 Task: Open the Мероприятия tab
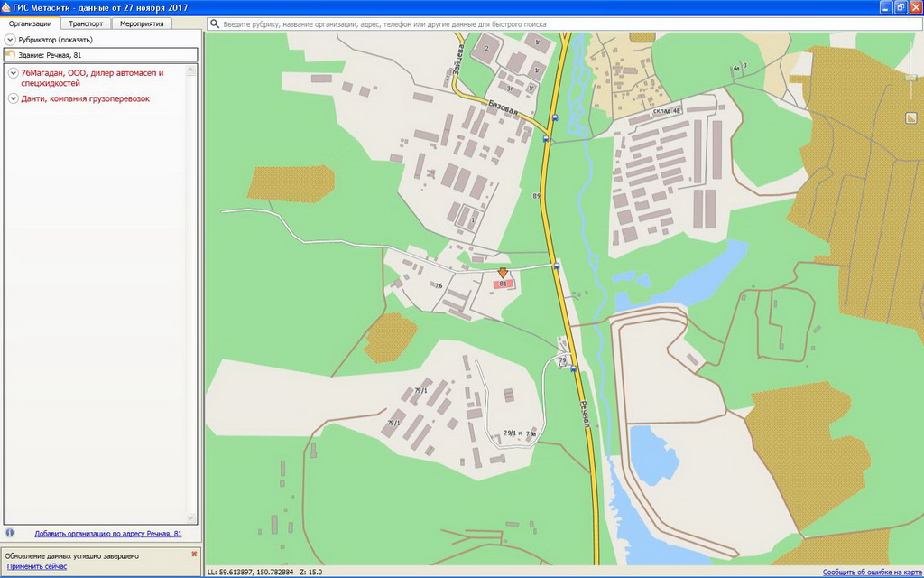pos(142,23)
